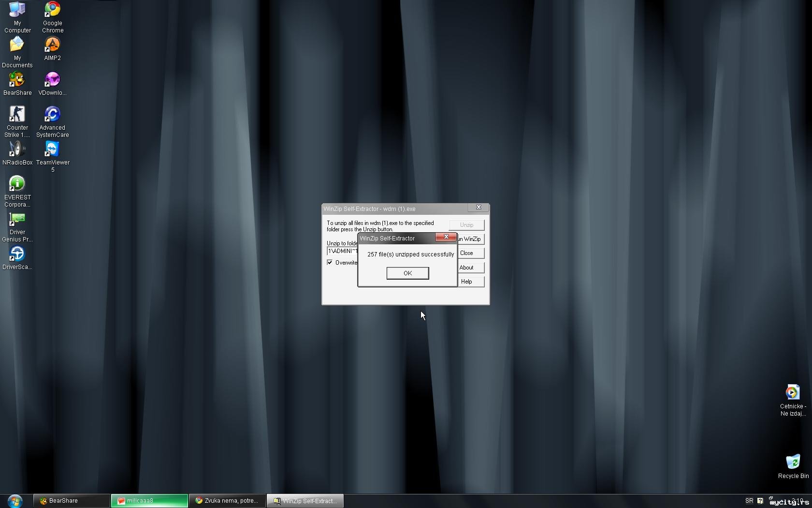The image size is (812, 508).
Task: Select the Counter Strike desktop shortcut
Action: 17,122
